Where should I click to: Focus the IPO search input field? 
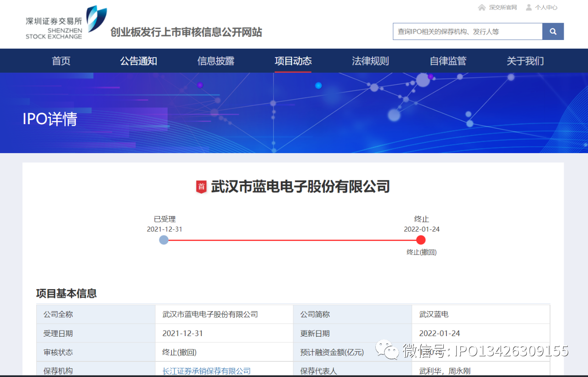pyautogui.click(x=468, y=32)
